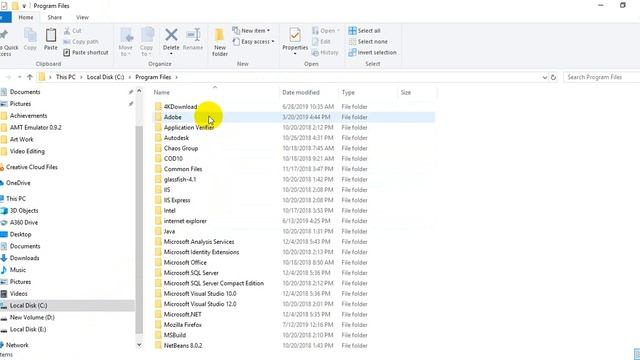The width and height of the screenshot is (640, 360).
Task: Click Invert selection in the ribbon
Action: (x=372, y=52)
